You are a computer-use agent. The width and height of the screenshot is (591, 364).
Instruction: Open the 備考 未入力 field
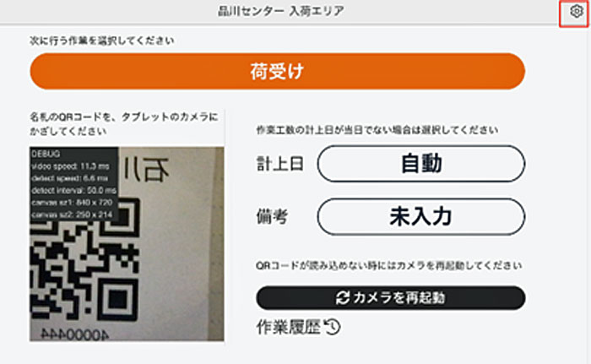click(x=421, y=216)
